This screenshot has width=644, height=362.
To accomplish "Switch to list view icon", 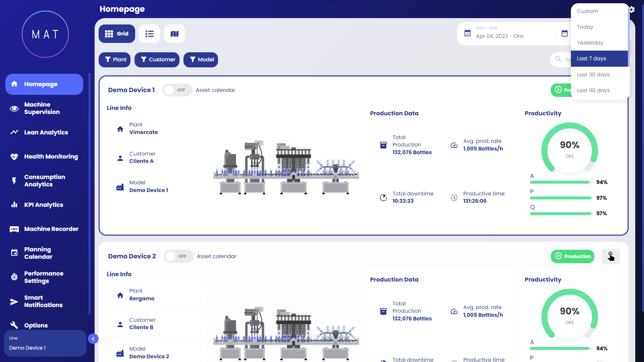I will [x=149, y=34].
